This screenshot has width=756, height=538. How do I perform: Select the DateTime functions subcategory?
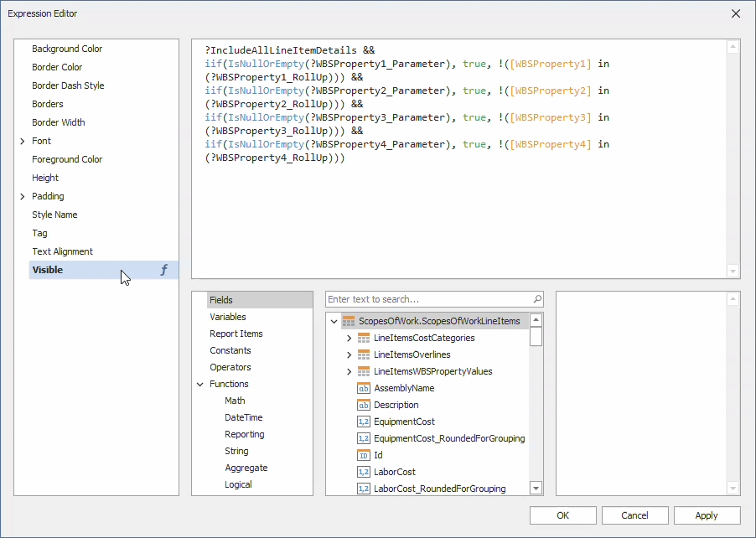coord(244,417)
